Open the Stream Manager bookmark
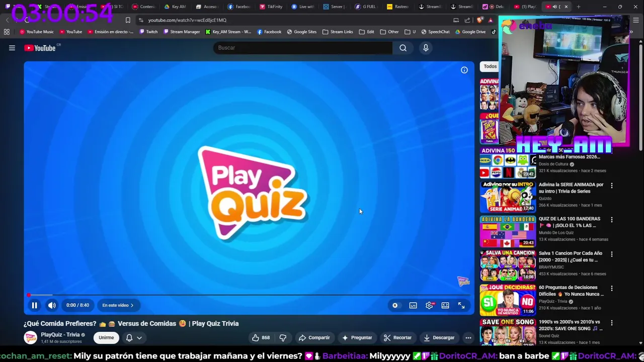Screen dimensions: 644x362 [181, 32]
